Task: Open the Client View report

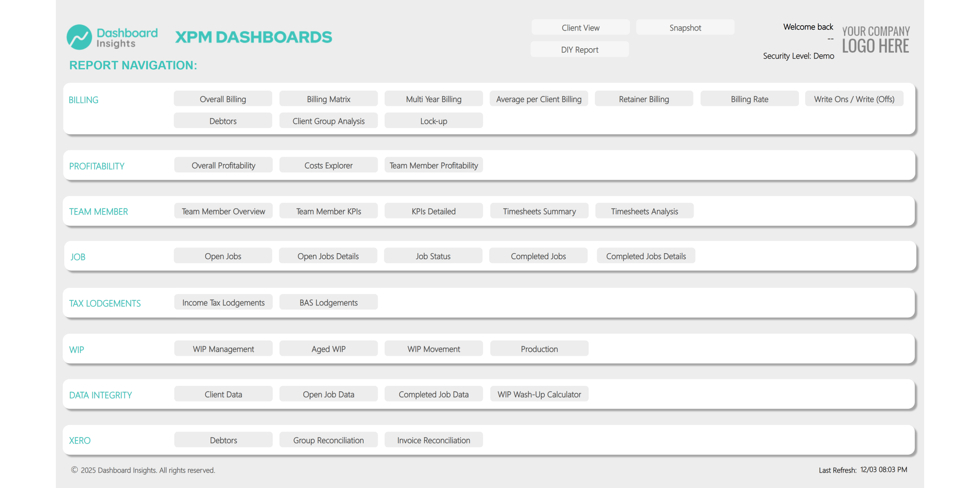Action: point(580,28)
